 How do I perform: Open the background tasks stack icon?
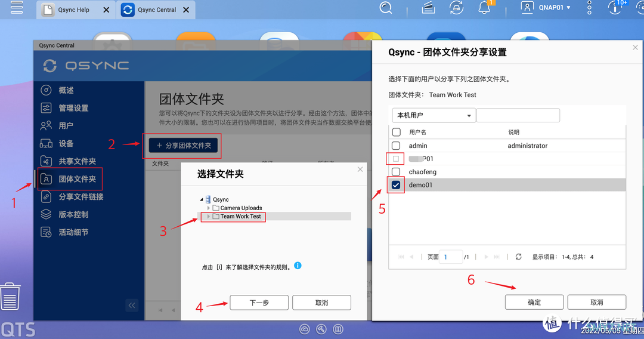(x=428, y=8)
